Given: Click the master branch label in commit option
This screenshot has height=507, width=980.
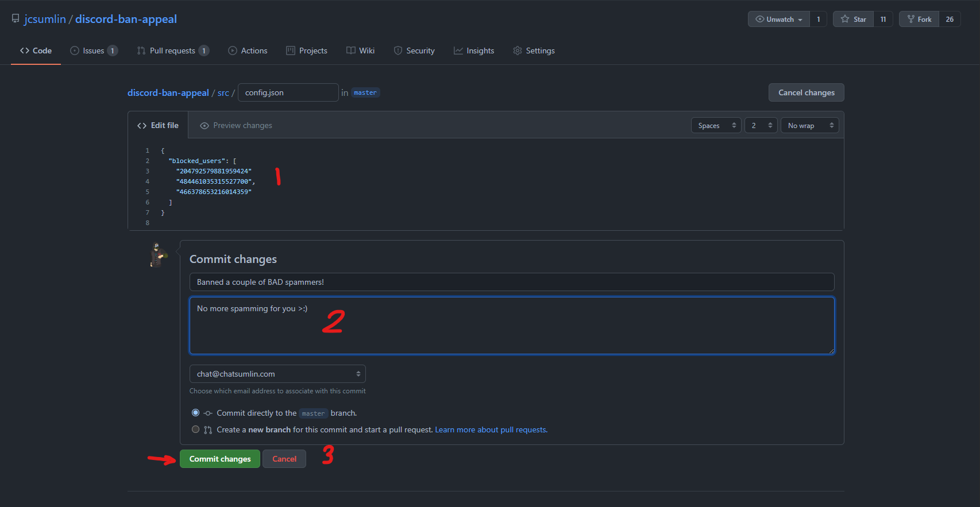Looking at the screenshot, I should click(x=314, y=413).
